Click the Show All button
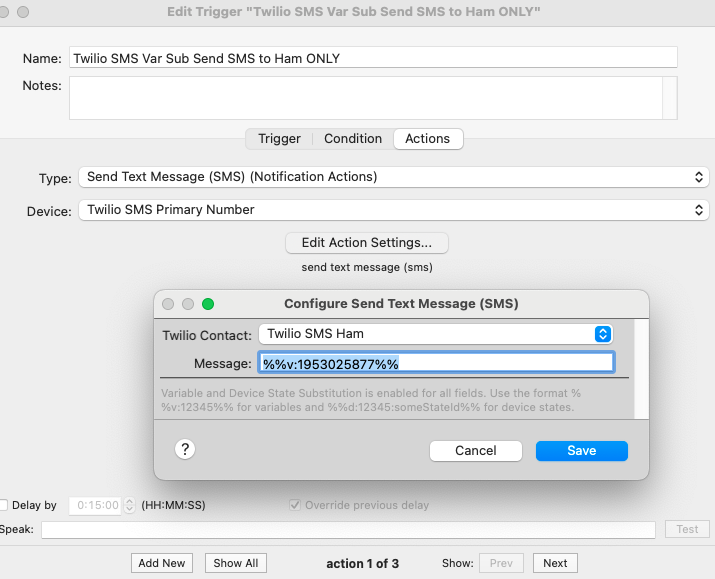 click(236, 563)
